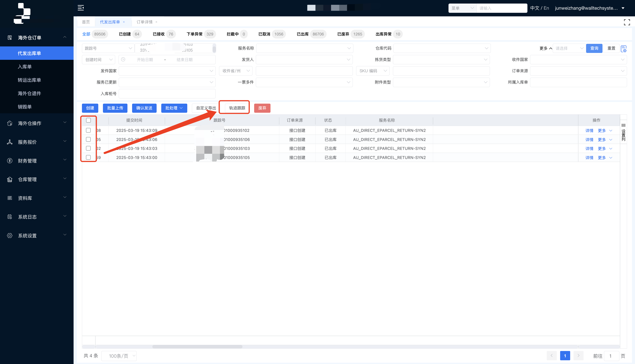Click the 海外仓操作 sidebar icon

point(10,123)
